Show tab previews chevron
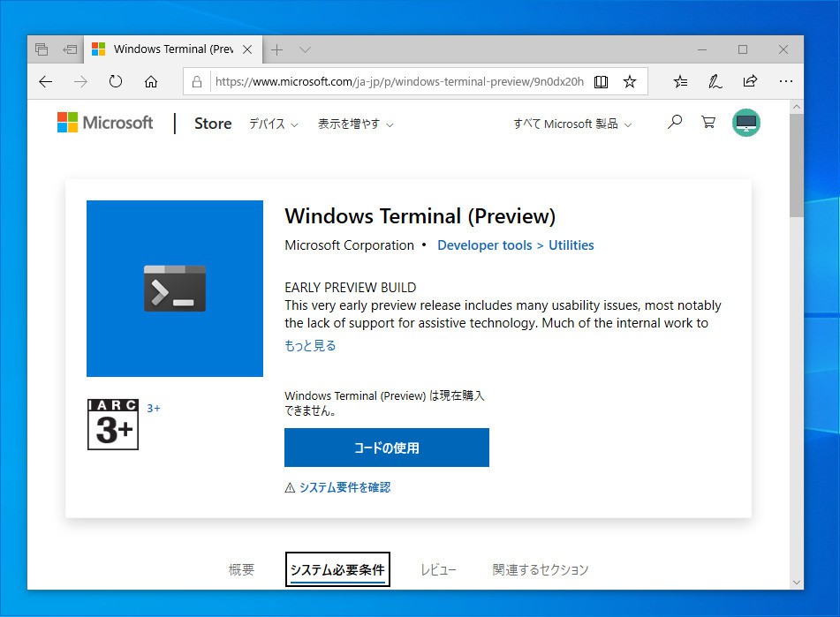The height and width of the screenshot is (617, 840). 306,49
